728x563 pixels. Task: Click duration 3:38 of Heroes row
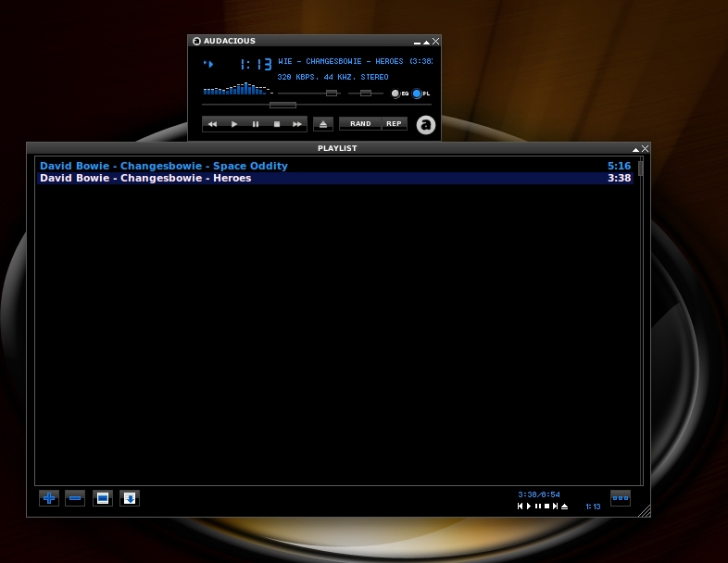pos(620,178)
